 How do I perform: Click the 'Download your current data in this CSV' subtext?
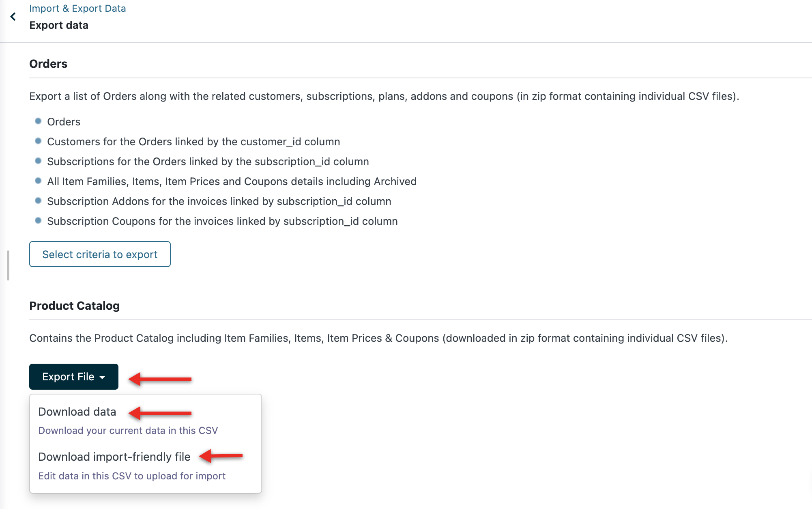128,430
